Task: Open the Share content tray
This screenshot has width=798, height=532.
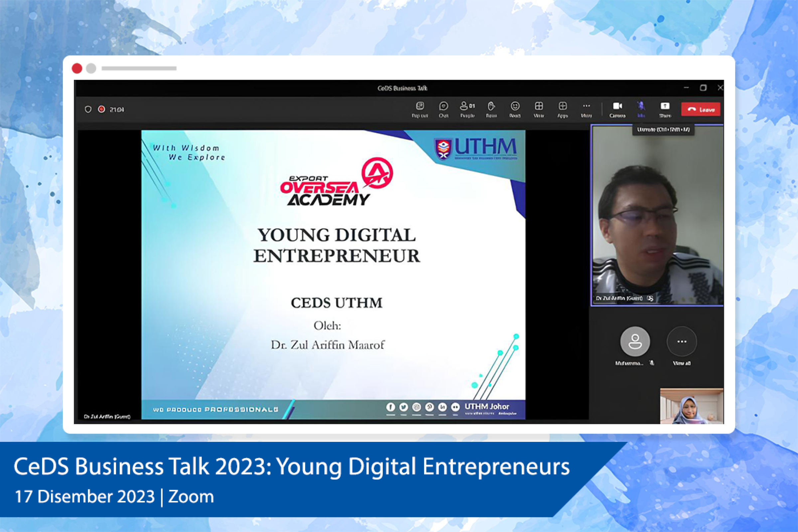Action: coord(665,110)
